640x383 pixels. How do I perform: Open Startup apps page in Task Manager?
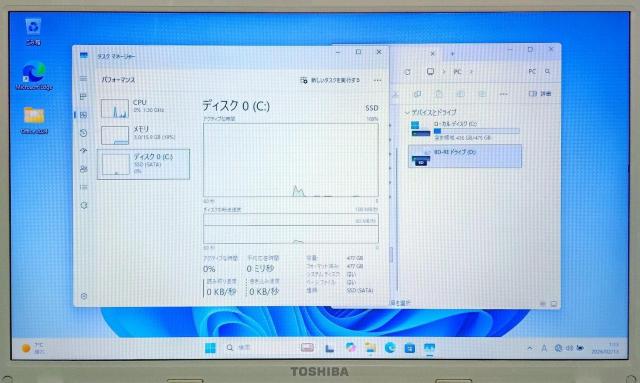click(x=83, y=151)
